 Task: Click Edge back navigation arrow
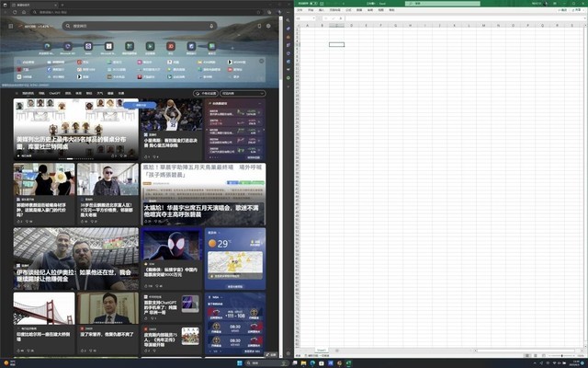tap(7, 13)
